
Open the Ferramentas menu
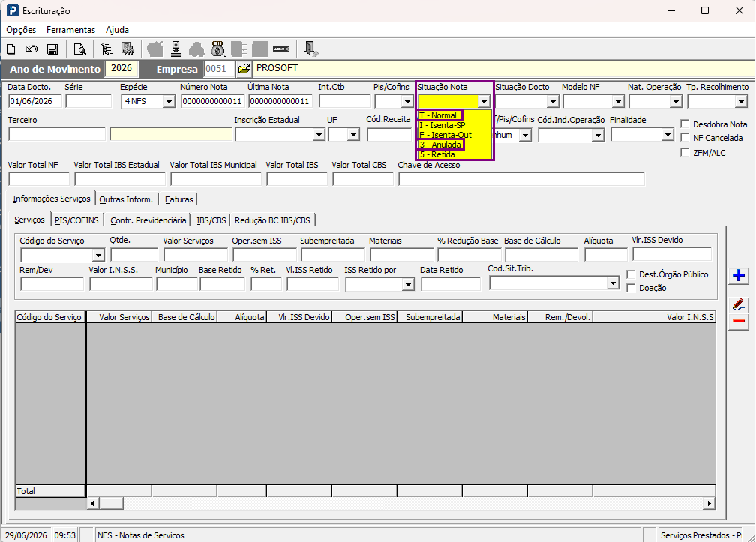(x=70, y=30)
